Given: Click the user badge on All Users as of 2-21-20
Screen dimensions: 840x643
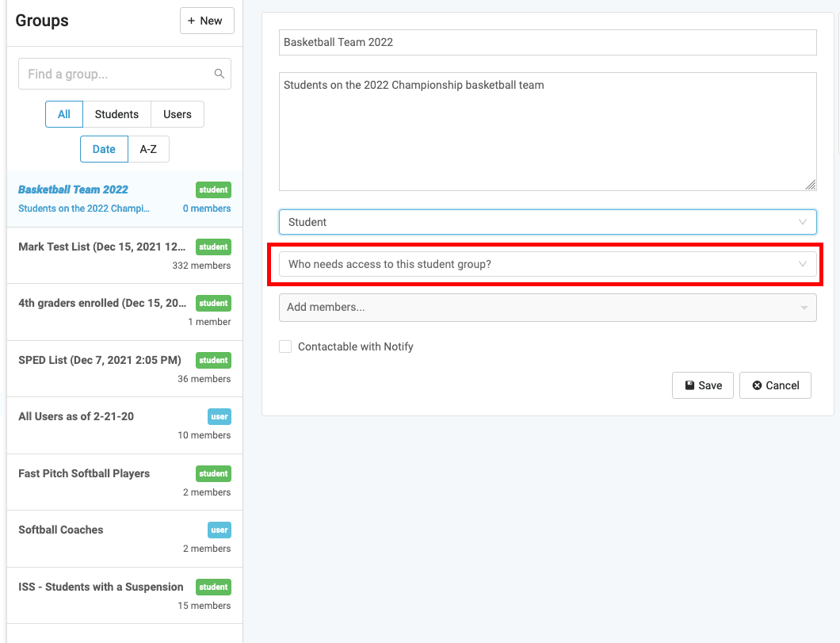Looking at the screenshot, I should [219, 416].
